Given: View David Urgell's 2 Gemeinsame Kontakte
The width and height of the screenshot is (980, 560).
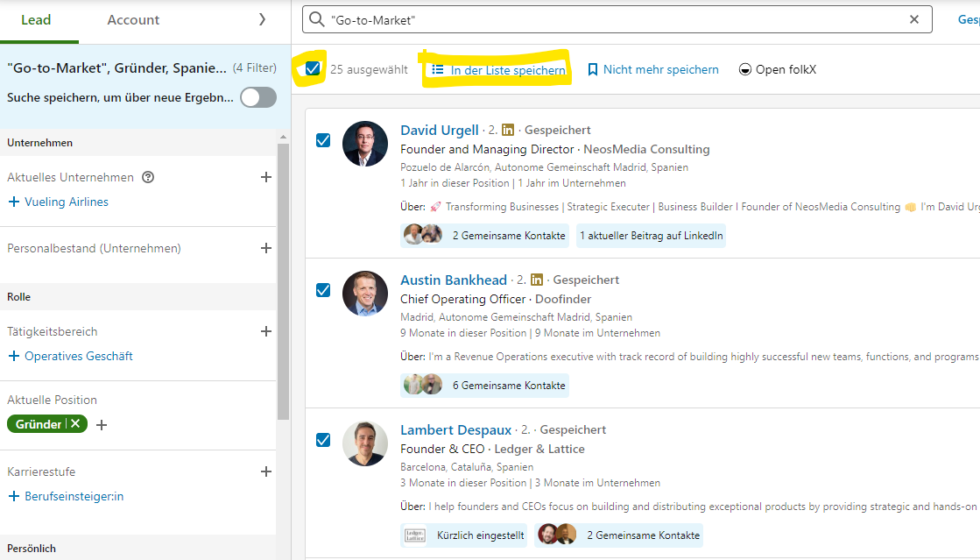Looking at the screenshot, I should (484, 235).
